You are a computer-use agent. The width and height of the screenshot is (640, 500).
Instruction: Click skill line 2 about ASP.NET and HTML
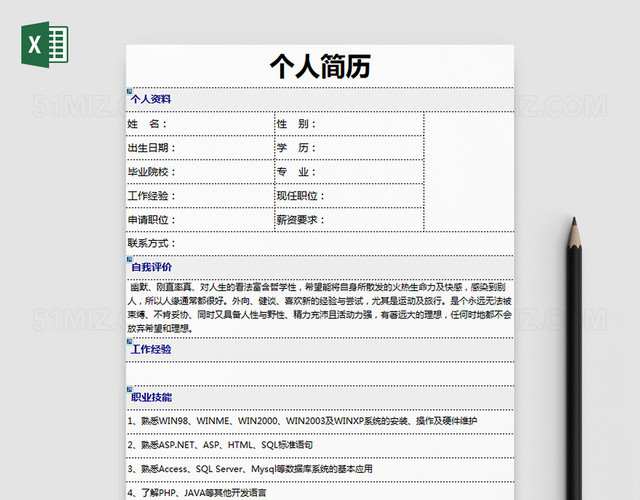(x=220, y=445)
